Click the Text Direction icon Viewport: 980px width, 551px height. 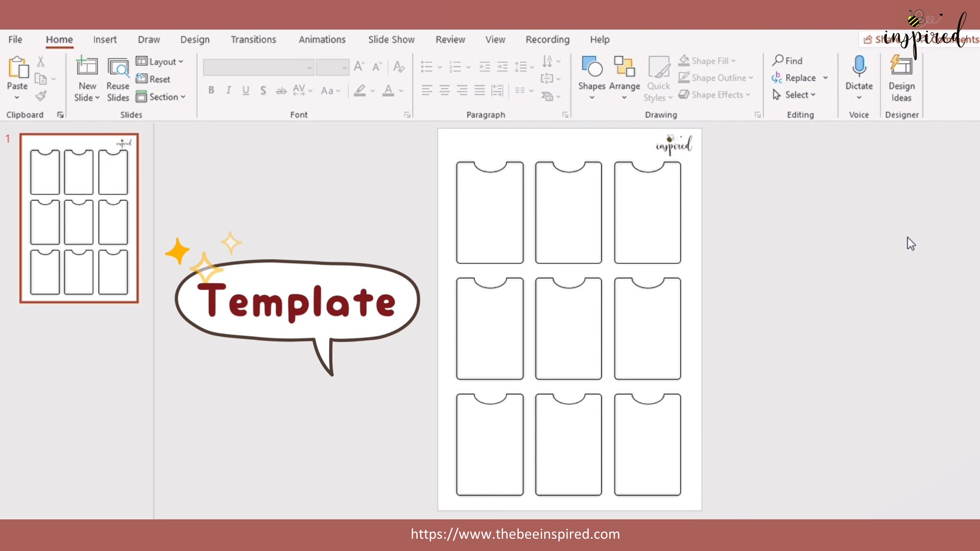pos(547,61)
